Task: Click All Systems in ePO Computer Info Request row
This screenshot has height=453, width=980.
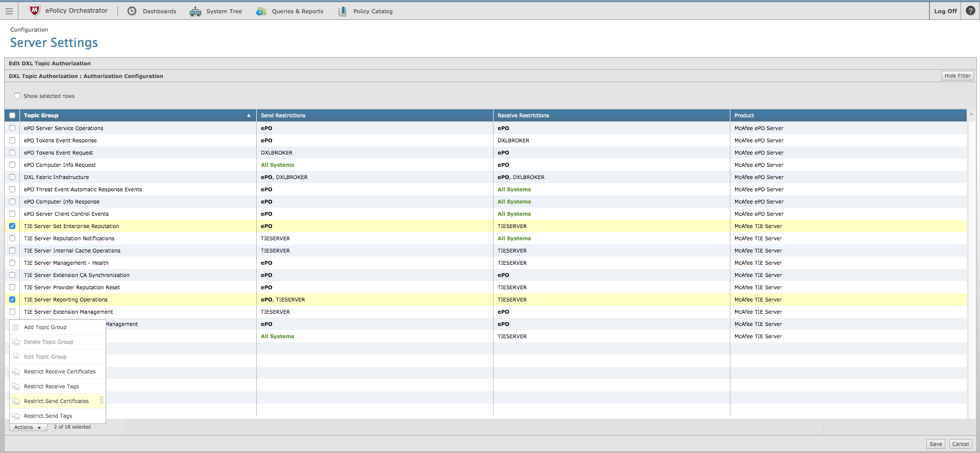Action: (277, 165)
